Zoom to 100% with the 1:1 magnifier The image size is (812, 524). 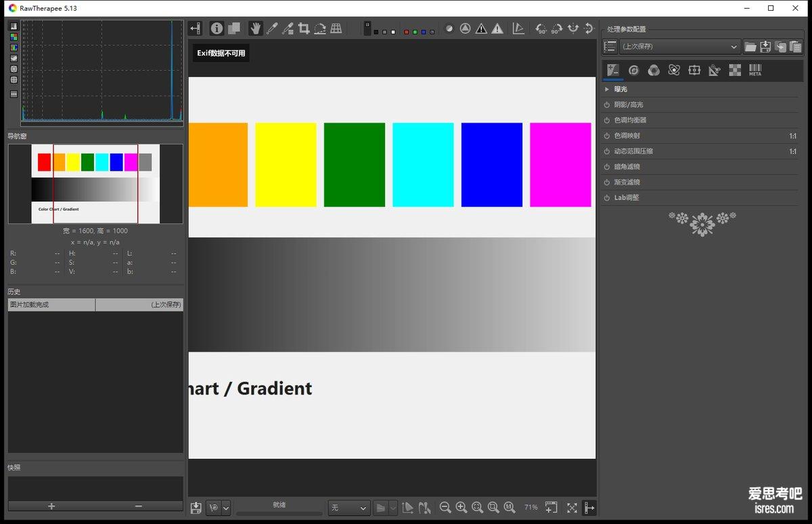[510, 508]
